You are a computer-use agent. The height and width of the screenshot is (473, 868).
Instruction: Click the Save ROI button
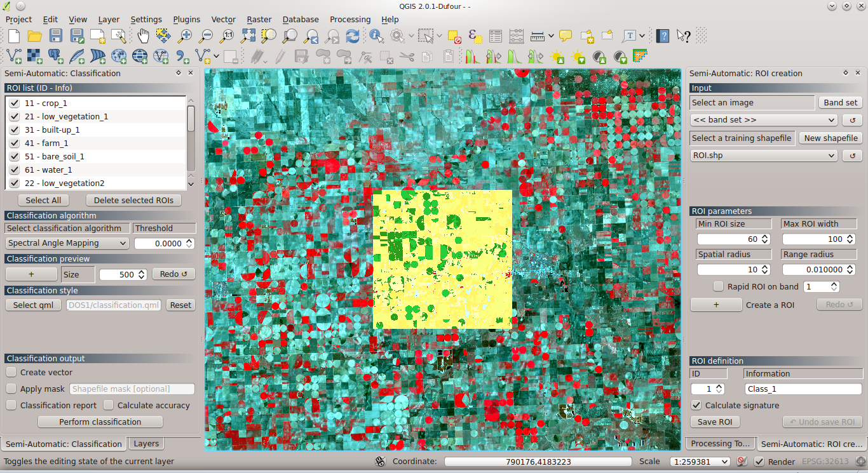pos(715,422)
